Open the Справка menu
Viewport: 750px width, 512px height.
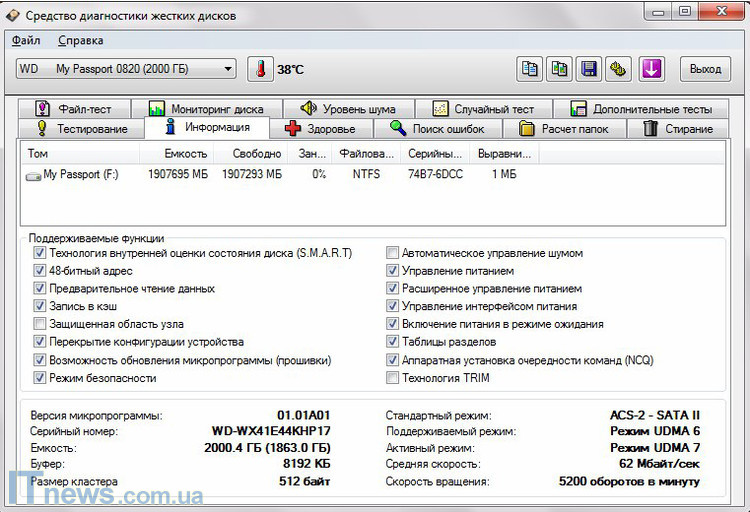click(x=80, y=41)
